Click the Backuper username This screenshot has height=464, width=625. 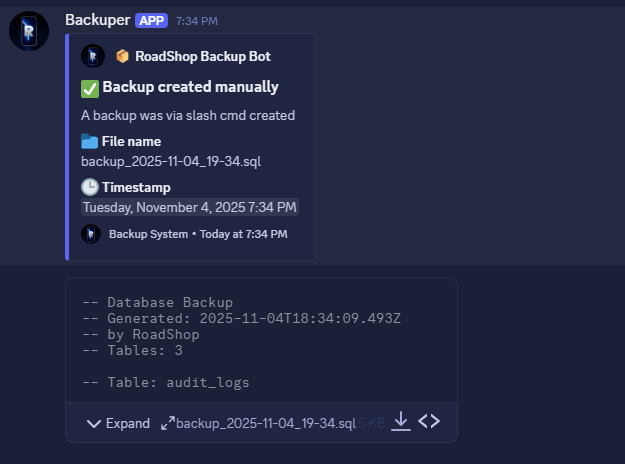[98, 20]
